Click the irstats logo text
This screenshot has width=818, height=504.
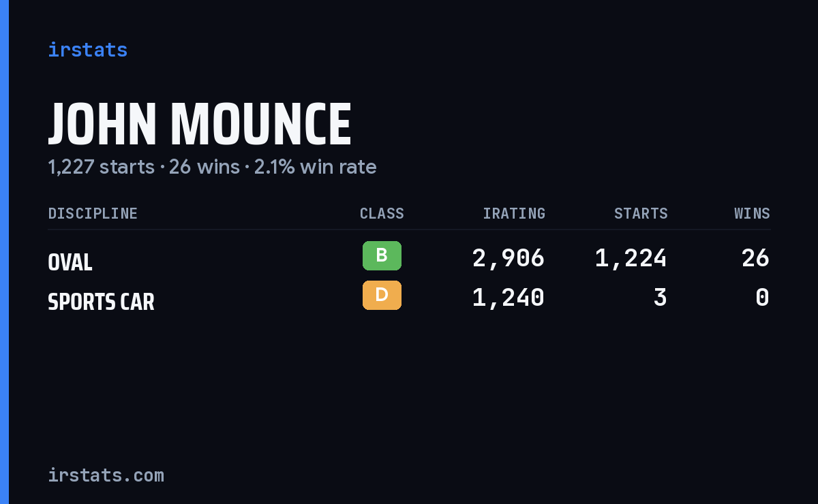pos(87,50)
